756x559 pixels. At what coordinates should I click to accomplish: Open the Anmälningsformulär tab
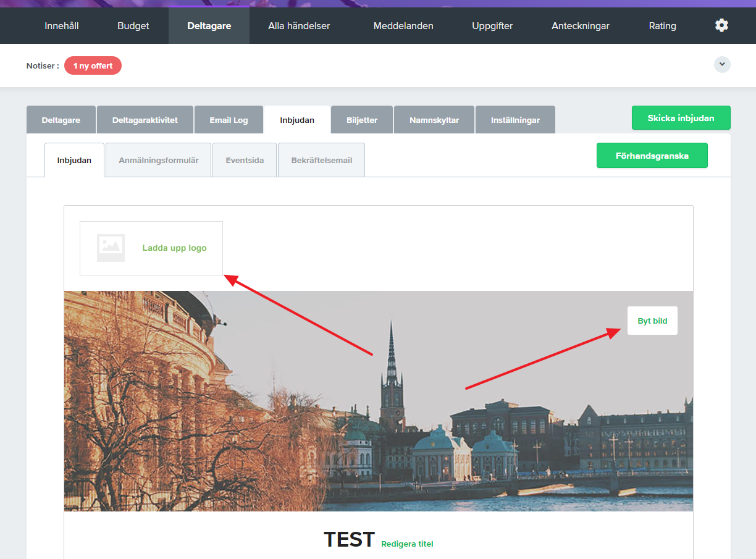point(159,160)
